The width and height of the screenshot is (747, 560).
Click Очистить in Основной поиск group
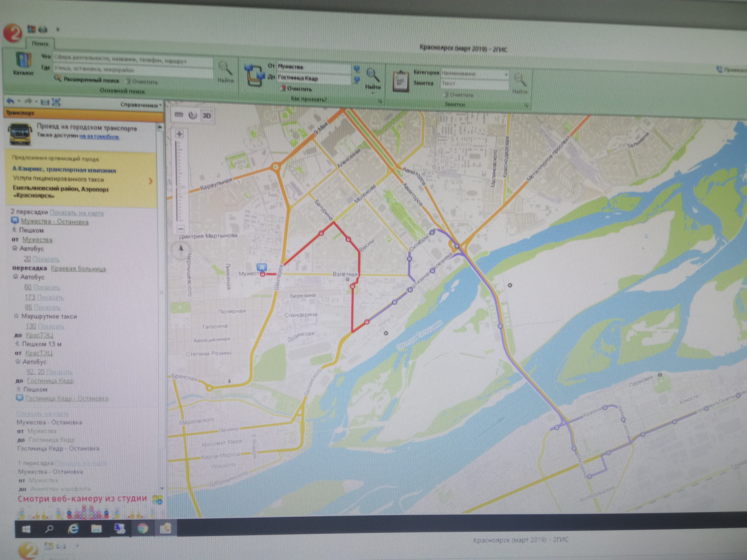point(141,82)
